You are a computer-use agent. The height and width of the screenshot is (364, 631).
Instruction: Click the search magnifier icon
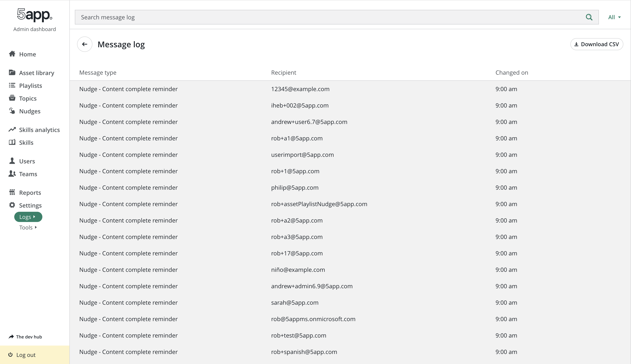coord(589,17)
